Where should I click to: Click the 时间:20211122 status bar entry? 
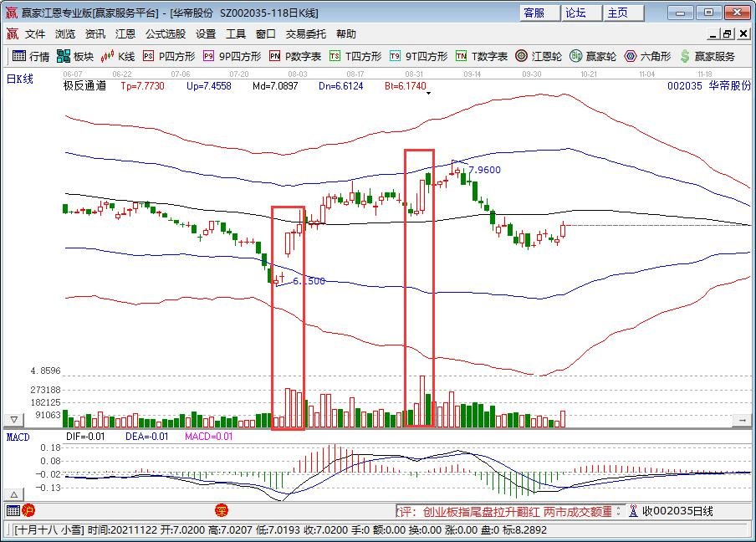tap(122, 530)
